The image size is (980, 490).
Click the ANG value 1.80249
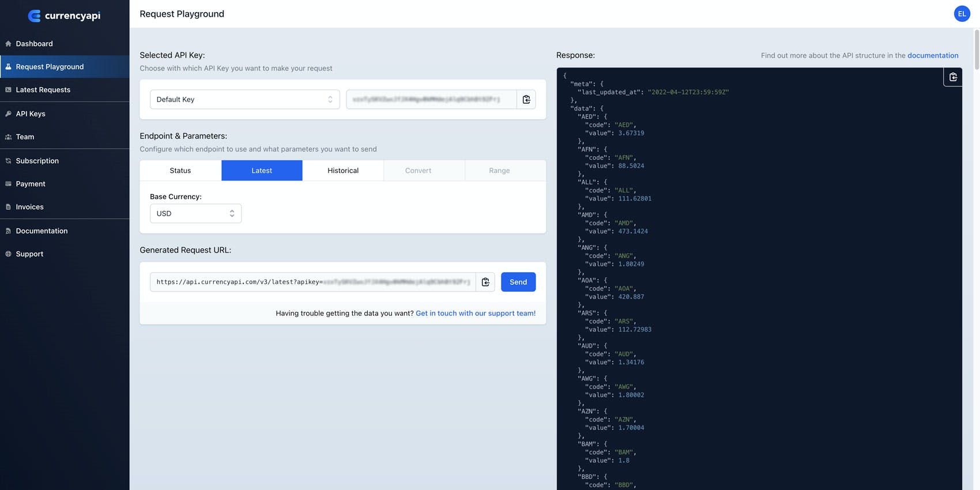tap(631, 264)
